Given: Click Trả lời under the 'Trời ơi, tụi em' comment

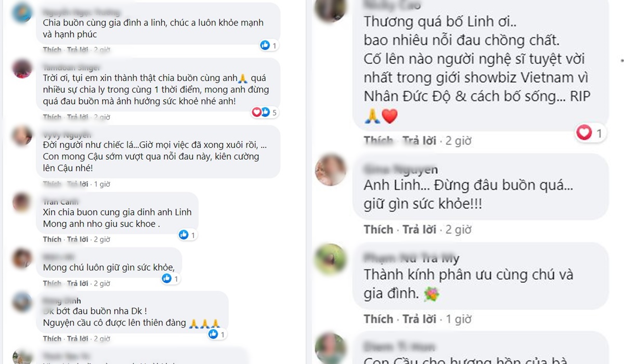Looking at the screenshot, I should click(x=77, y=117).
